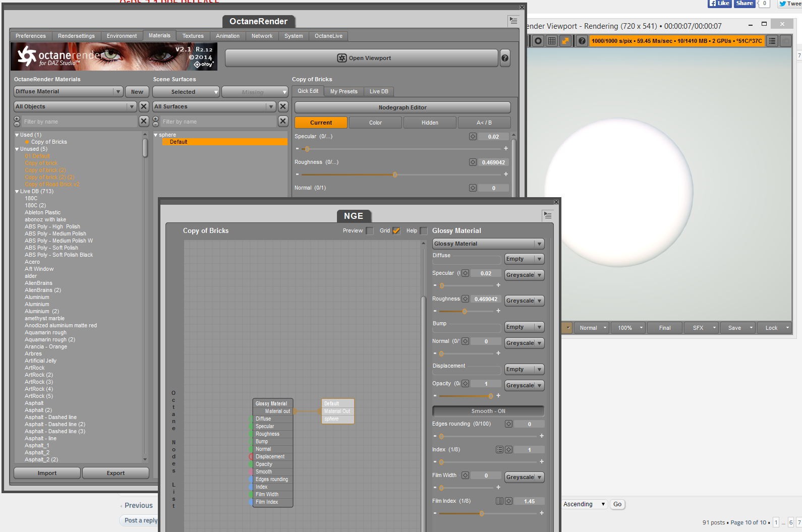Clear the All Surfaces filter X
This screenshot has width=802, height=532.
pyautogui.click(x=283, y=106)
